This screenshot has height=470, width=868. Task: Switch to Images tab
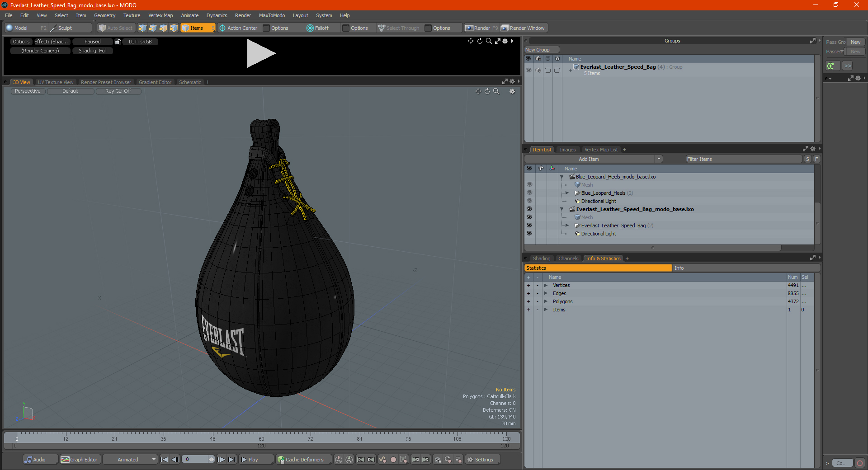(567, 150)
